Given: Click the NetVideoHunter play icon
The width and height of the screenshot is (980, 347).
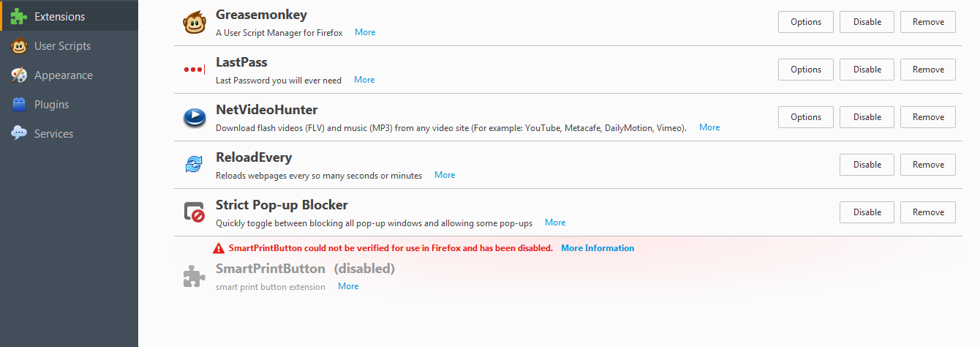Looking at the screenshot, I should click(x=194, y=117).
